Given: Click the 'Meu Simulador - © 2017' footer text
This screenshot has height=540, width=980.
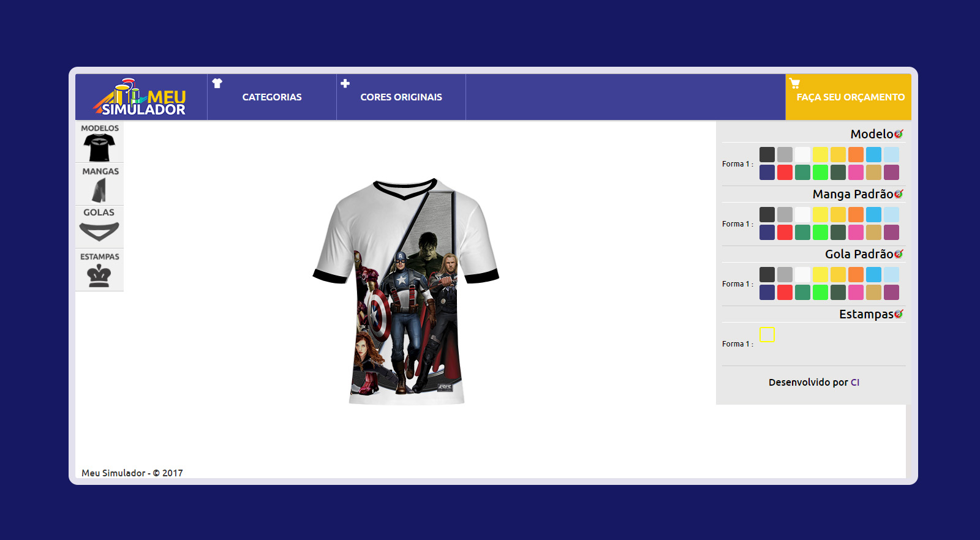Looking at the screenshot, I should click(x=132, y=473).
